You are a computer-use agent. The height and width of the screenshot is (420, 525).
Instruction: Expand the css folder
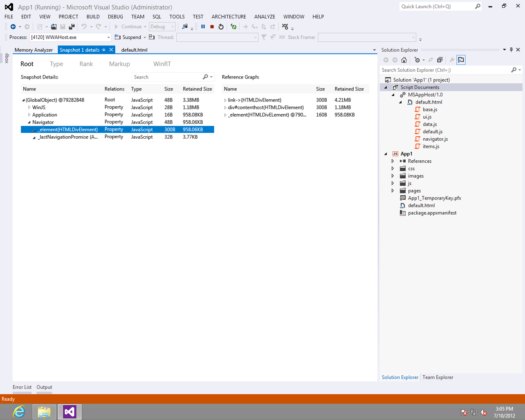click(393, 168)
